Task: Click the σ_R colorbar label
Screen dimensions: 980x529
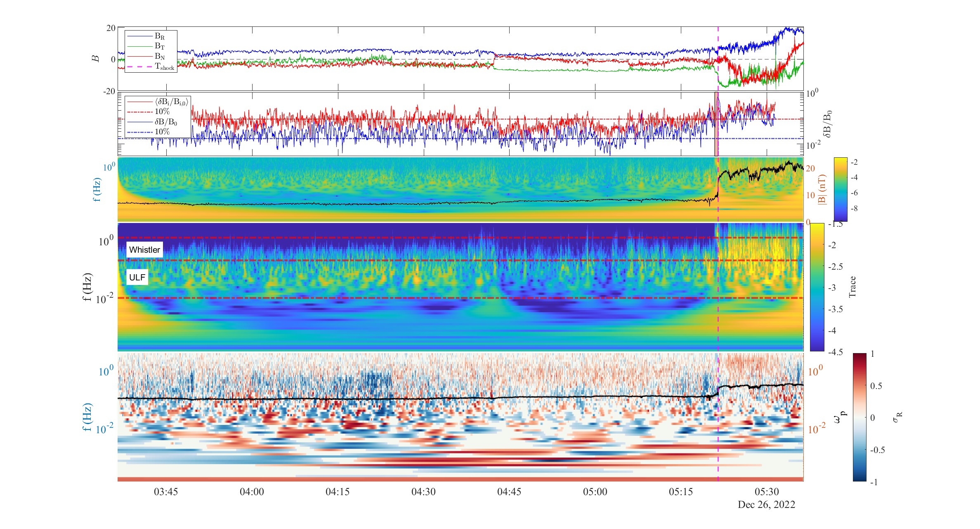Action: tap(897, 417)
